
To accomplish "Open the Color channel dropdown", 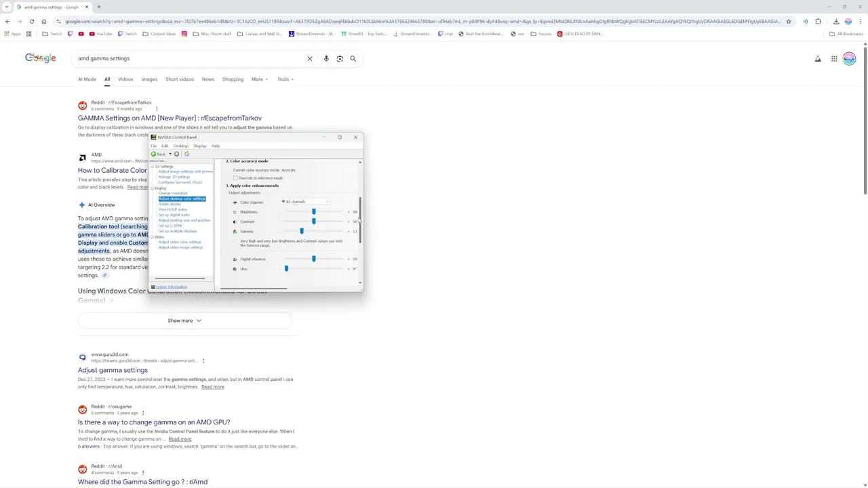I will point(305,202).
